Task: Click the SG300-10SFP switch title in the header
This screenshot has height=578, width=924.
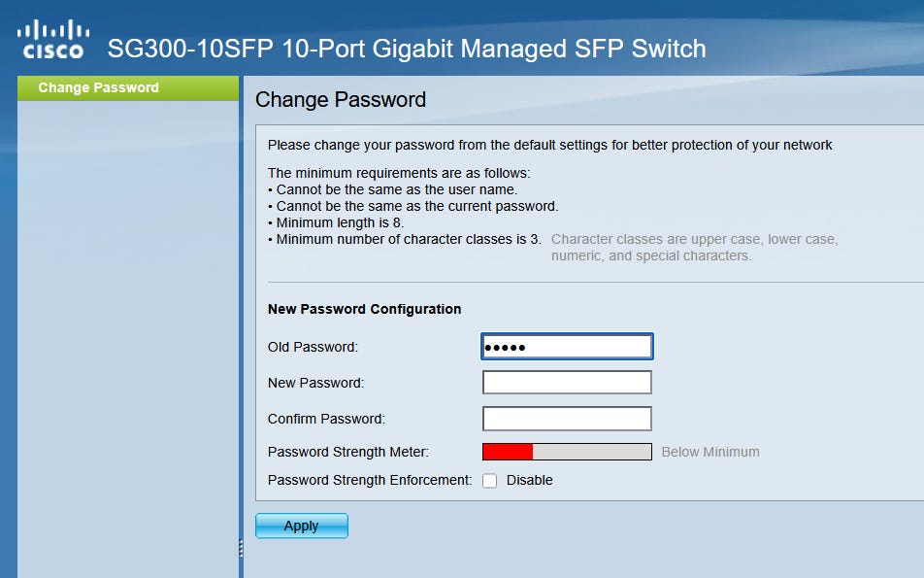Action: pos(407,49)
